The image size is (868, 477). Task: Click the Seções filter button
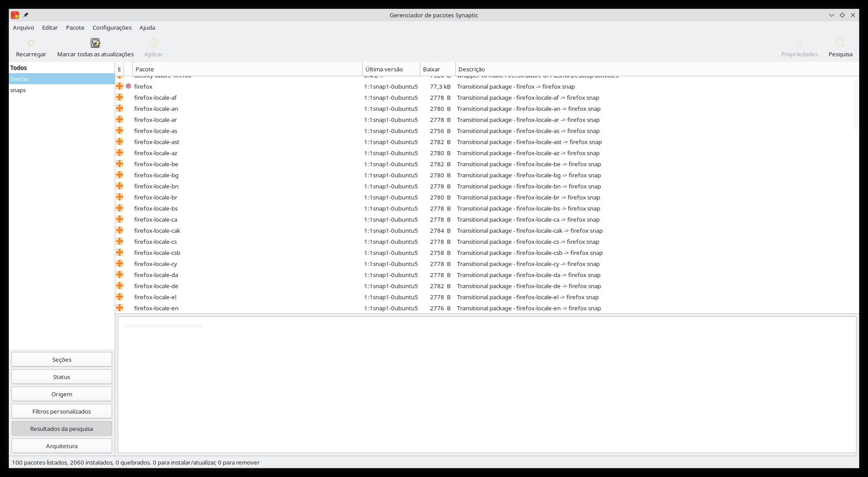pyautogui.click(x=62, y=360)
